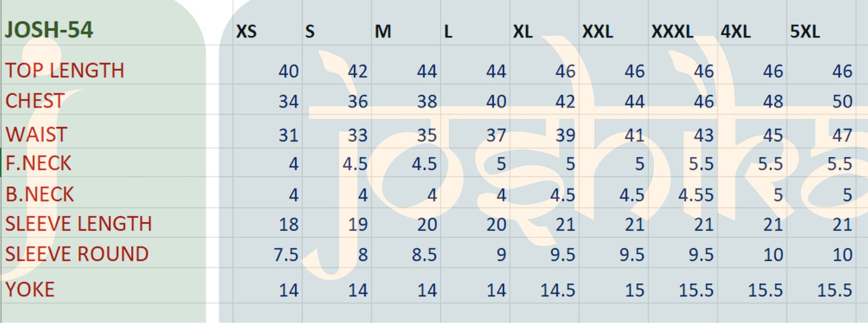Click the TOP LENGTH row label
The width and height of the screenshot is (868, 323).
click(65, 71)
